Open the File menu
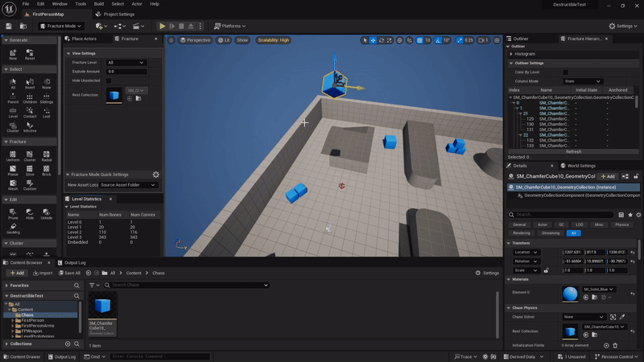 [26, 4]
